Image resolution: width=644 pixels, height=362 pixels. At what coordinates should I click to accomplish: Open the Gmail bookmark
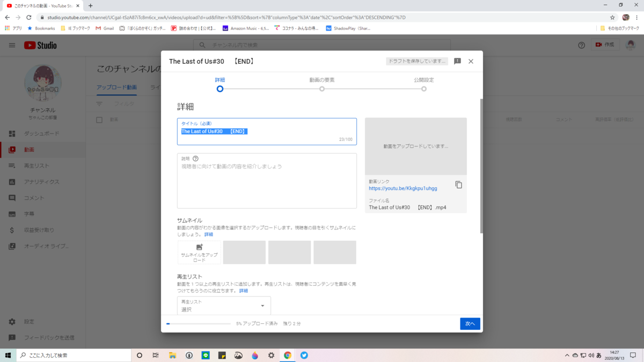(x=105, y=28)
